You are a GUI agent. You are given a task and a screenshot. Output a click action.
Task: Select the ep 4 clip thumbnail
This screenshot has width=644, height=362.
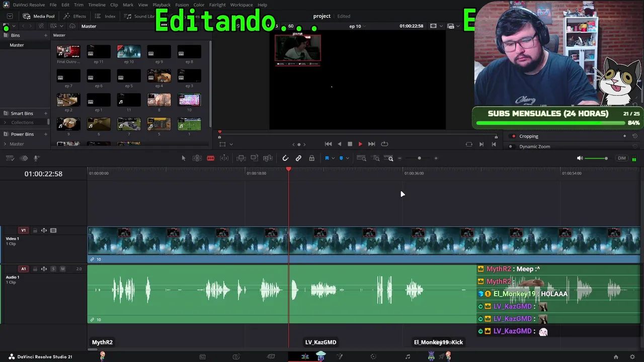tap(159, 75)
